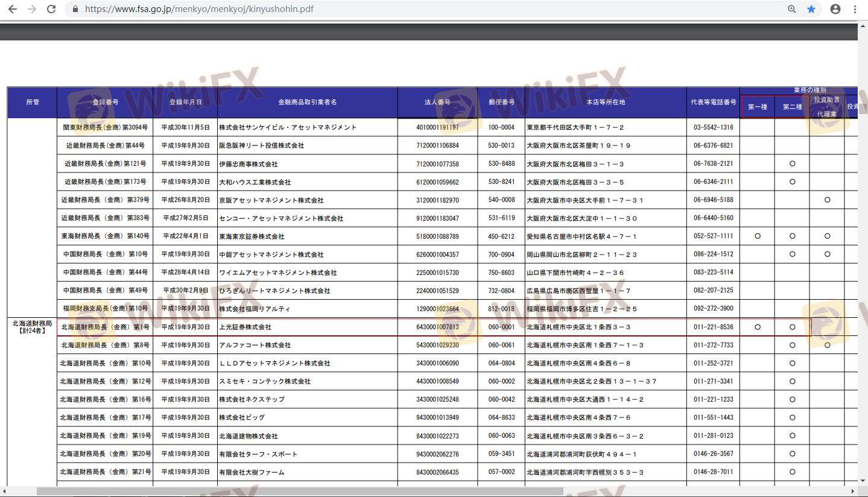The width and height of the screenshot is (868, 497).
Task: Select 北海道建物株式会社 cell
Action: pyautogui.click(x=308, y=435)
